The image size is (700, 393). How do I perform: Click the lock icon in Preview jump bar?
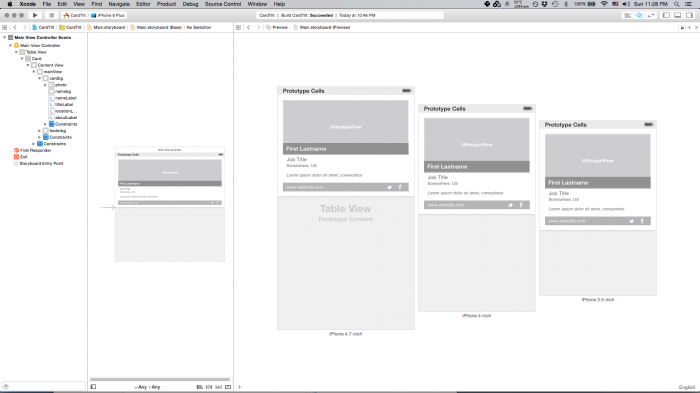click(x=682, y=27)
